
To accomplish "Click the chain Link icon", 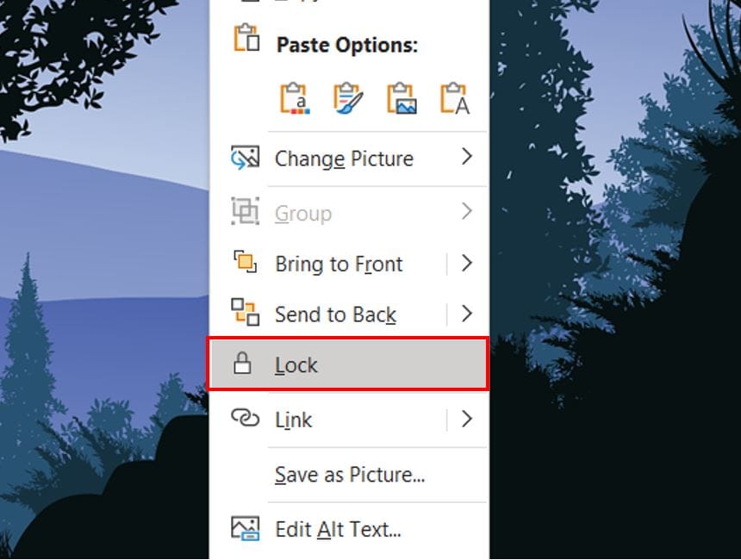I will (x=245, y=419).
